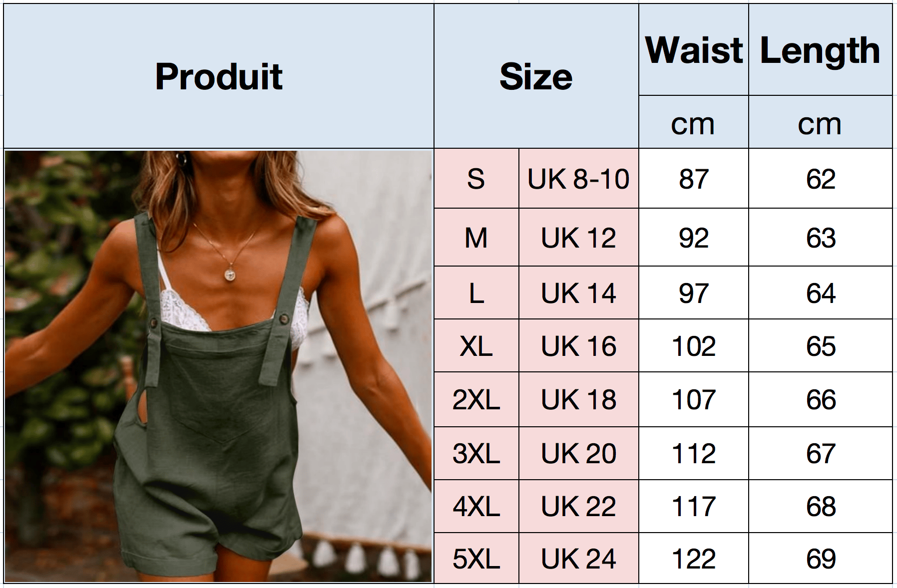Click the waist value 117 cell

[693, 507]
